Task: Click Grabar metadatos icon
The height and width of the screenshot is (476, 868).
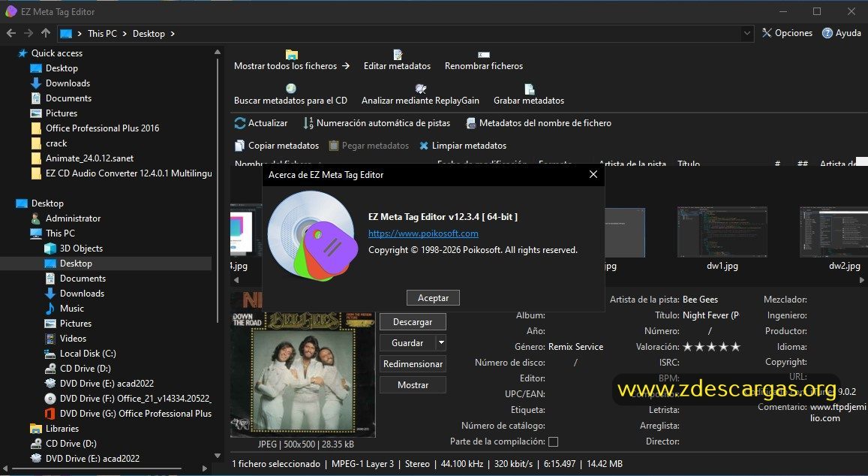Action: 529,89
